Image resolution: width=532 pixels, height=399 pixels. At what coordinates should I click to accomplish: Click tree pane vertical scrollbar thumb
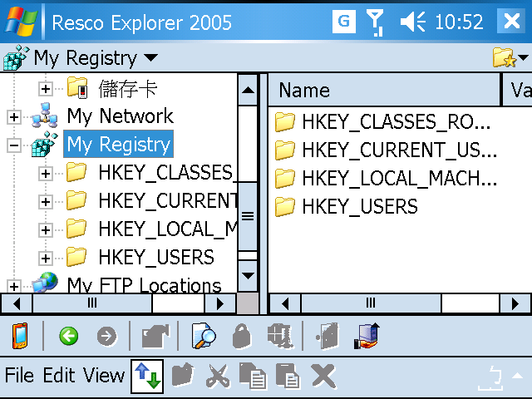[248, 216]
